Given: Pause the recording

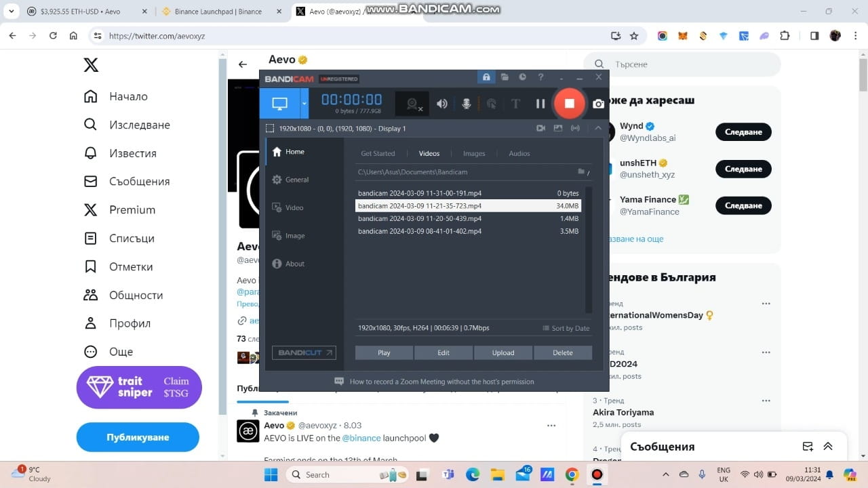Looking at the screenshot, I should pos(540,103).
